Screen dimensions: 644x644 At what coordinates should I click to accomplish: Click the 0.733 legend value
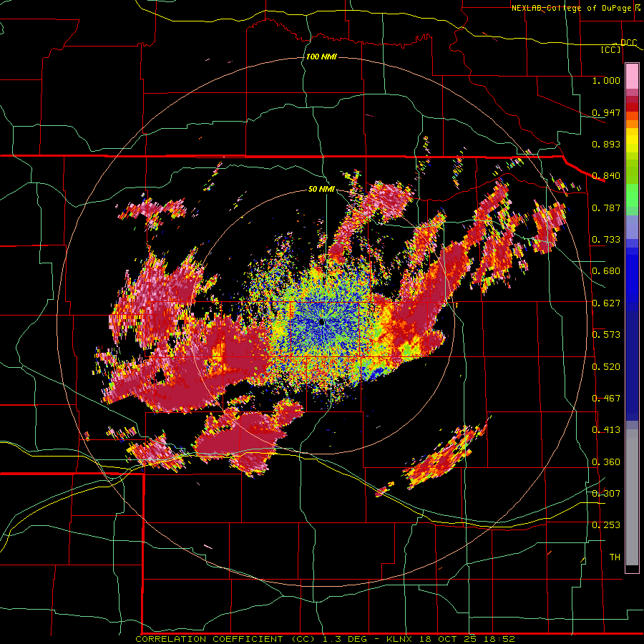pyautogui.click(x=606, y=239)
